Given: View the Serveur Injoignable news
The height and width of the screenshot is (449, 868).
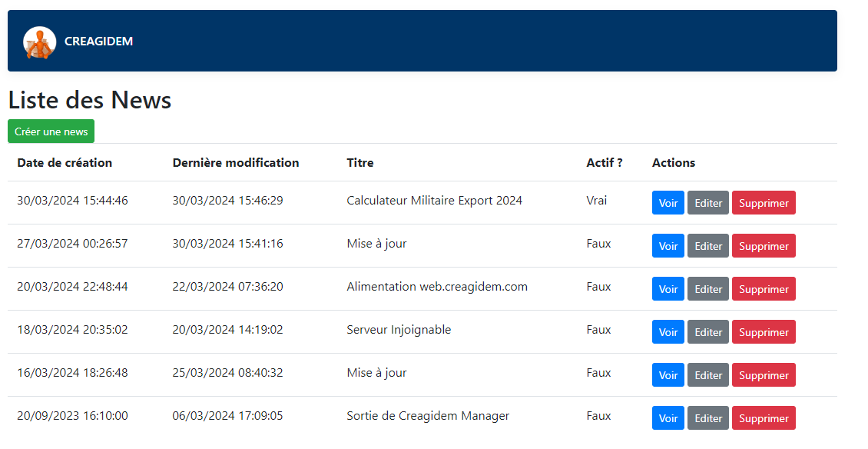Looking at the screenshot, I should coord(668,332).
